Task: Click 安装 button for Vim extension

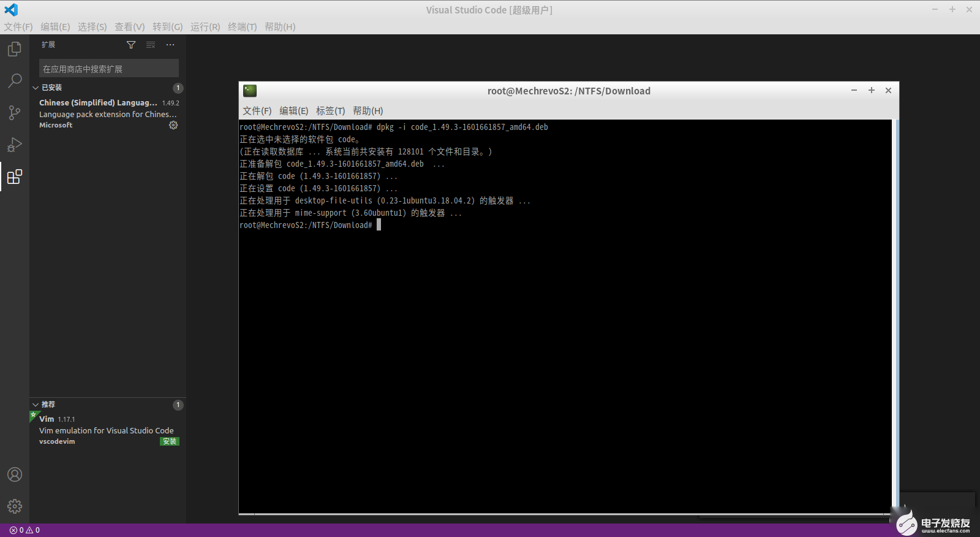Action: click(170, 441)
